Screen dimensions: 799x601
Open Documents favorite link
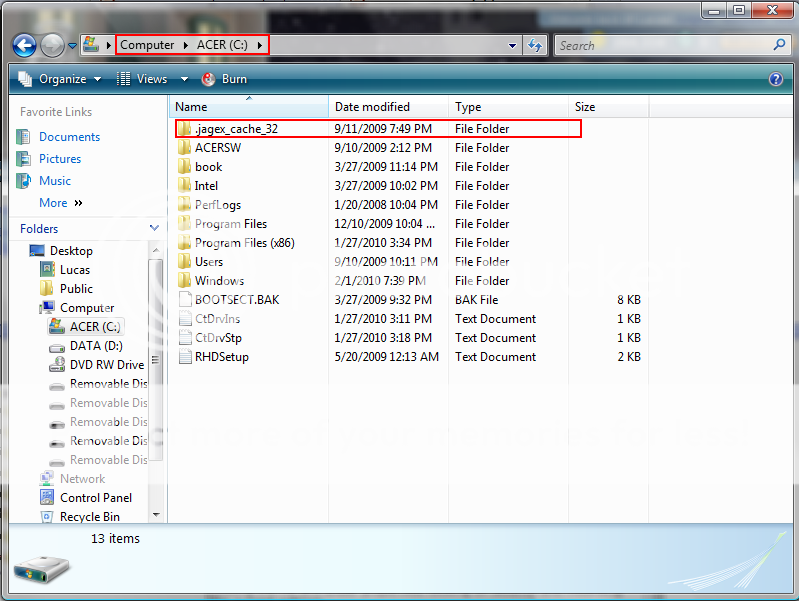coord(69,137)
